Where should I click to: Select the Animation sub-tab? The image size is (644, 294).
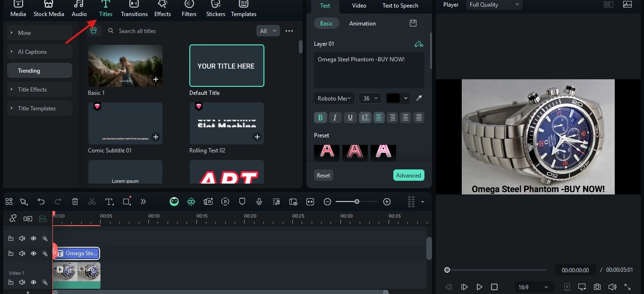(x=363, y=23)
